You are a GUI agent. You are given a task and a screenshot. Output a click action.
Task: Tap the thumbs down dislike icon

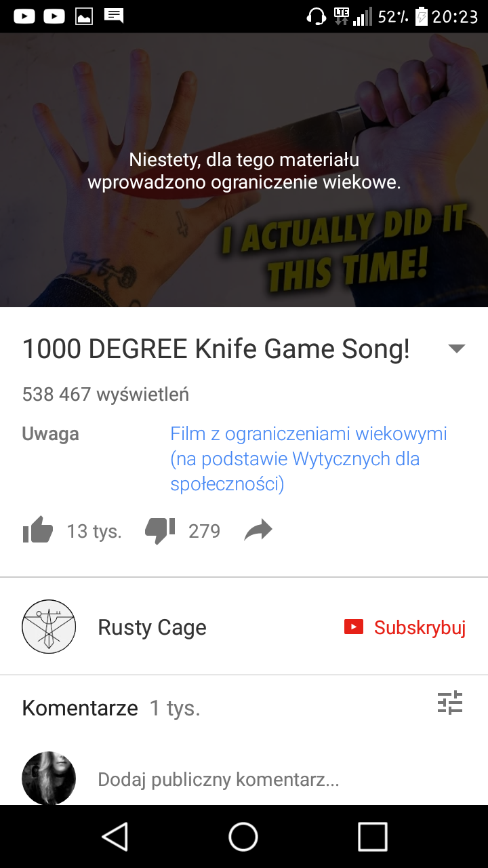coord(161,531)
